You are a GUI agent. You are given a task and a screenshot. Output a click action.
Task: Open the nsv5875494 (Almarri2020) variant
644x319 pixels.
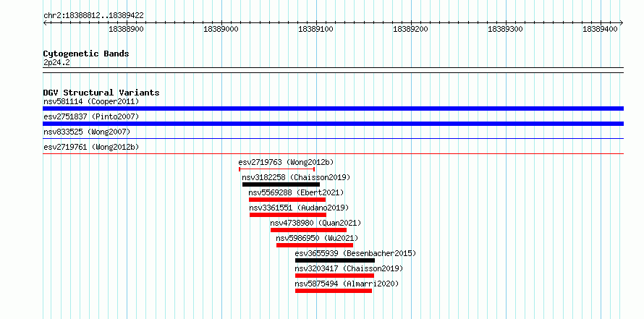347,284
